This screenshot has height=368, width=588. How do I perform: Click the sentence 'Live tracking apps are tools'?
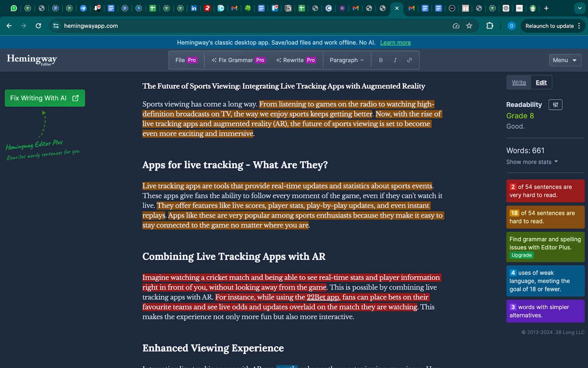click(287, 186)
